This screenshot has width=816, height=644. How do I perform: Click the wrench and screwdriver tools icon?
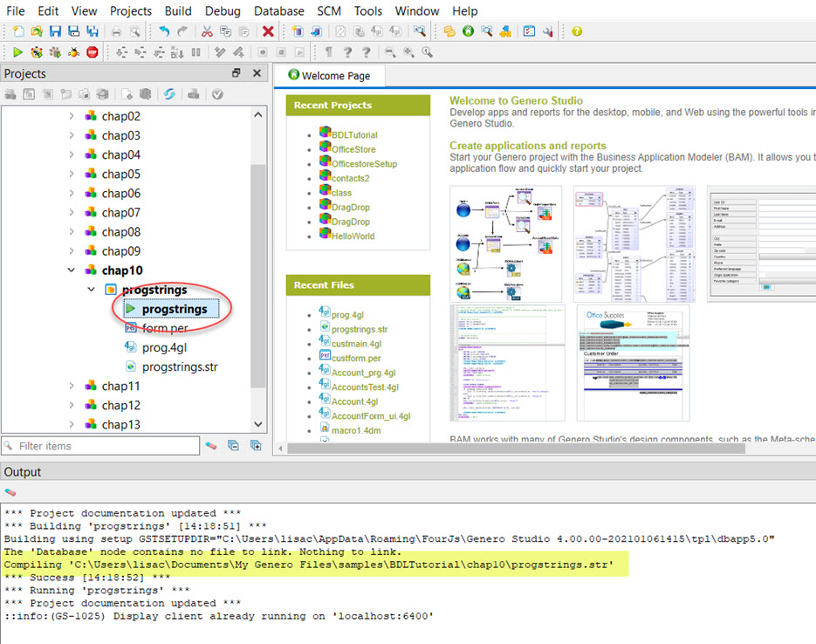point(547,31)
